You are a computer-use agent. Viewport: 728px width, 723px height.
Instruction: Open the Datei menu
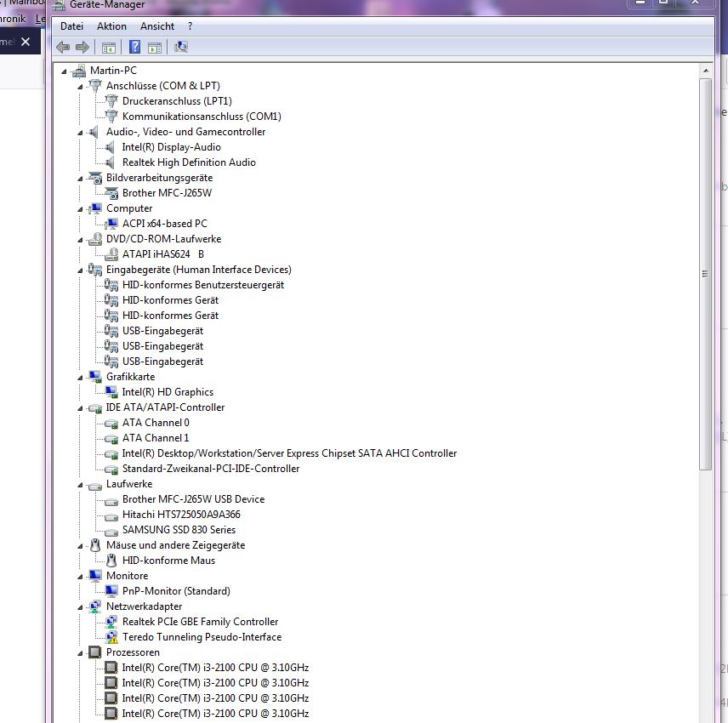pyautogui.click(x=72, y=26)
